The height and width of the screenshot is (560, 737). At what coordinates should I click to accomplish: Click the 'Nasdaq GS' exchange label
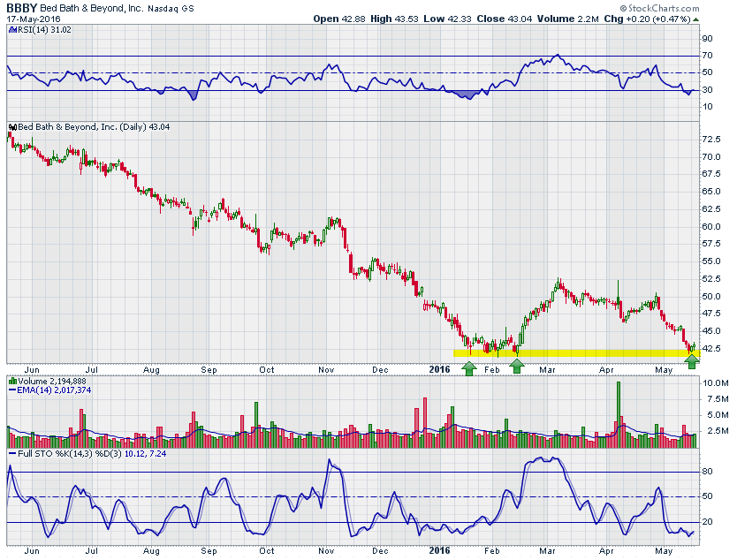171,9
